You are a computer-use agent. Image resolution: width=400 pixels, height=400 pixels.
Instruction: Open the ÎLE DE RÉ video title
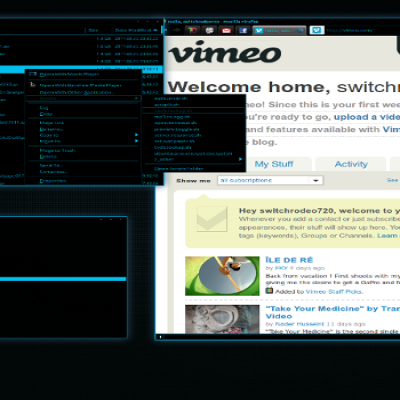(x=289, y=260)
